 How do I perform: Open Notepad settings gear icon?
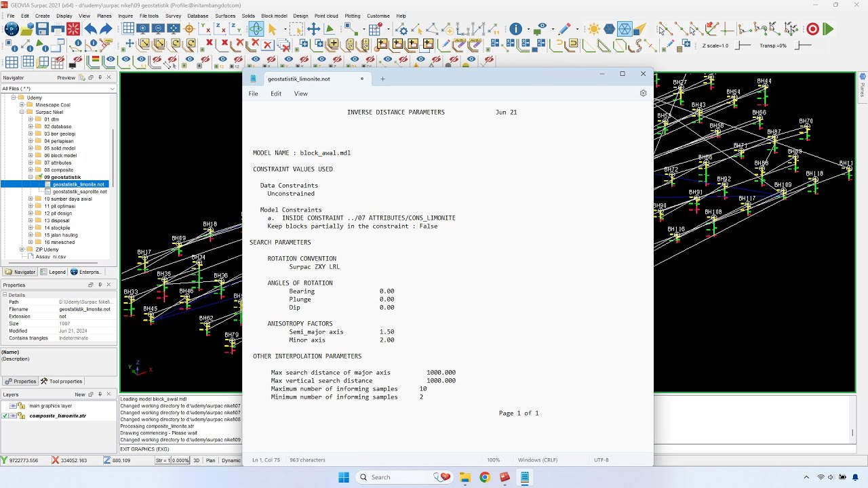click(644, 94)
